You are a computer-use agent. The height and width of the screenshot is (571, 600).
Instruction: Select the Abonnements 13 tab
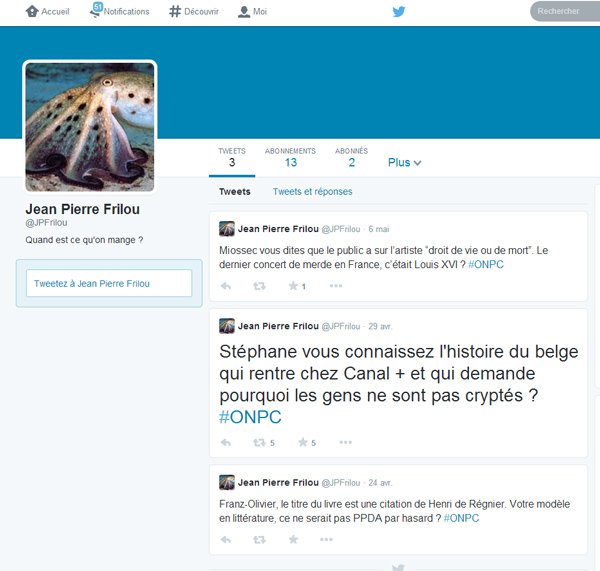pyautogui.click(x=290, y=157)
